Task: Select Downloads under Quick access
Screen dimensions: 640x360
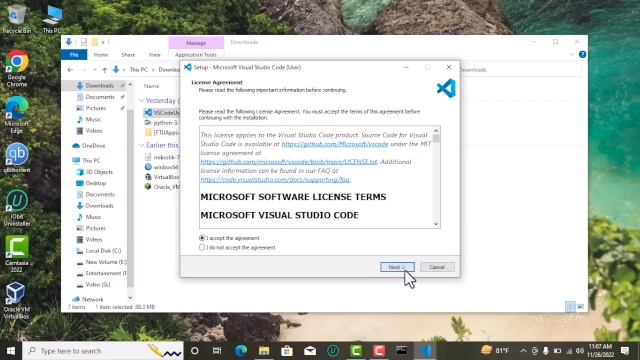Action: tap(99, 85)
